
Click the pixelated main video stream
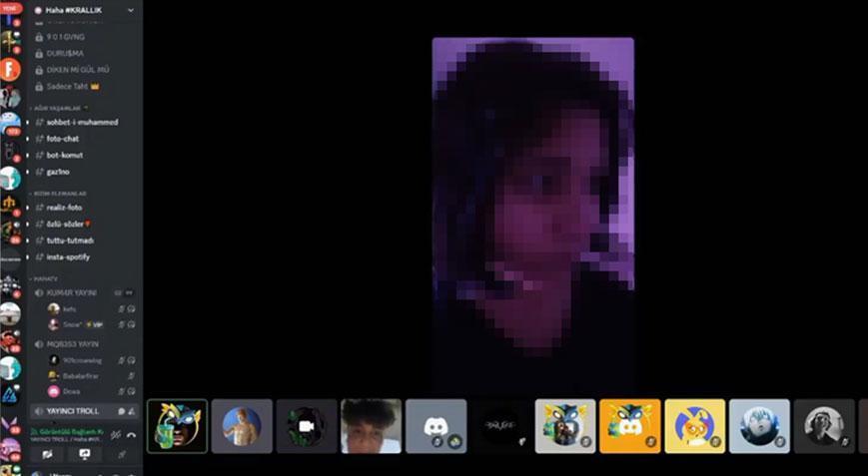coord(532,217)
